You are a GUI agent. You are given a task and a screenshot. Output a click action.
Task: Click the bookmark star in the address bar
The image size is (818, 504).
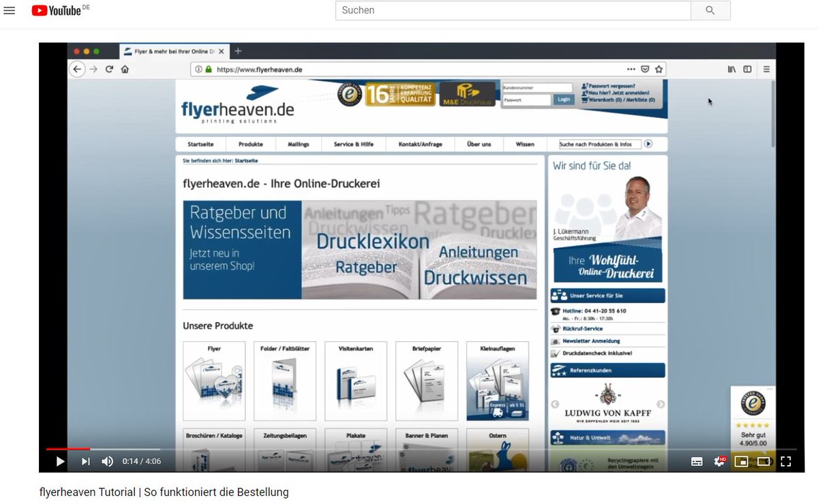[x=658, y=69]
